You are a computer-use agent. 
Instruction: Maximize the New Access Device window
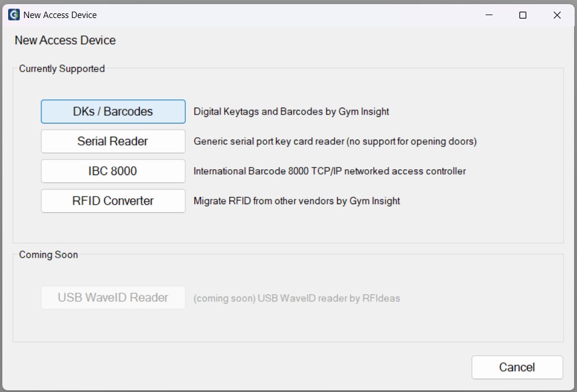pos(522,15)
